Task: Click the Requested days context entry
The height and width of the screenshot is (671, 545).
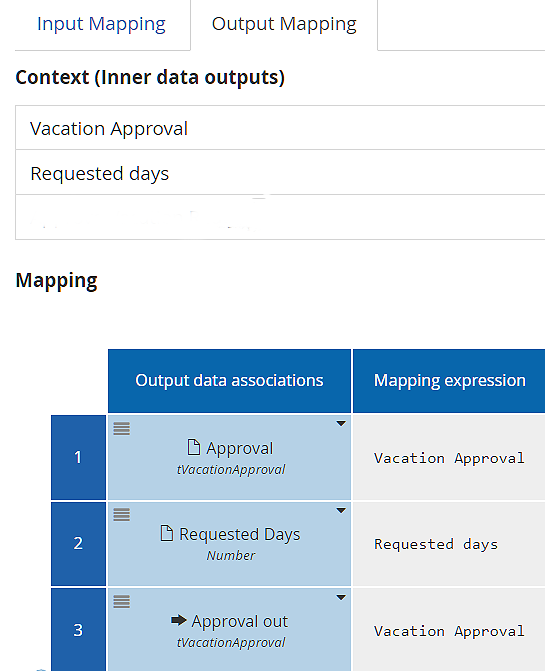Action: click(280, 173)
